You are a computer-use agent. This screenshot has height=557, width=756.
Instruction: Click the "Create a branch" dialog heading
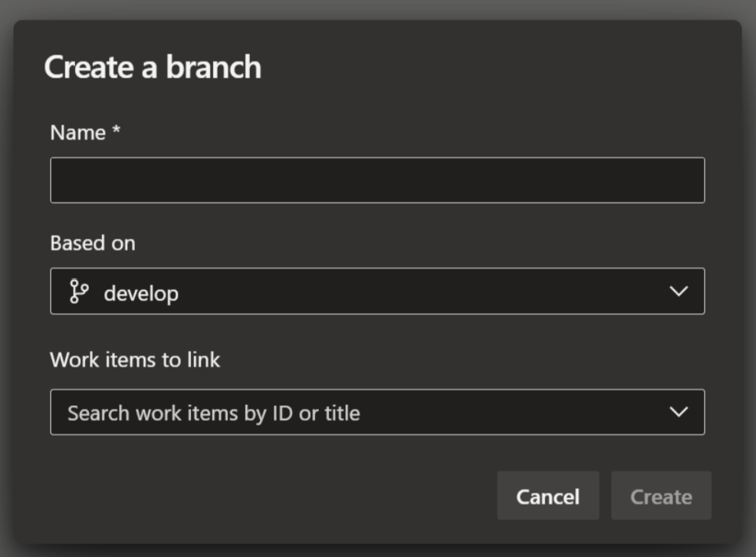tap(153, 68)
